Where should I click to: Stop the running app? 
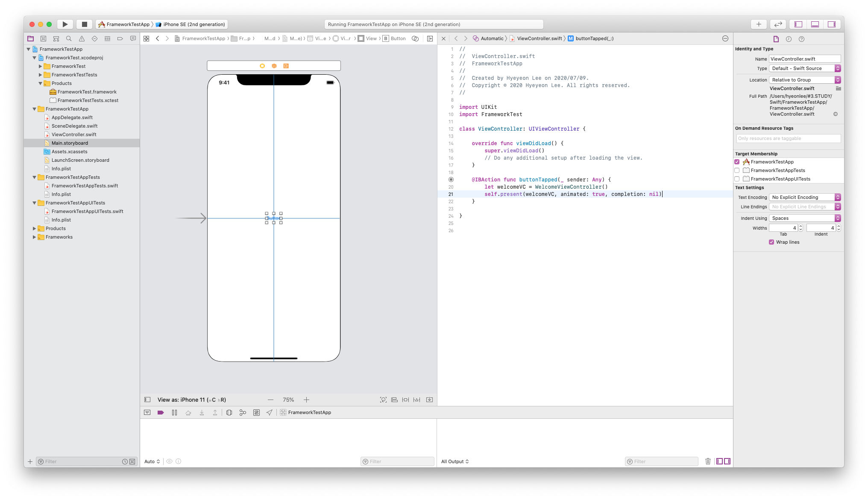[x=85, y=24]
